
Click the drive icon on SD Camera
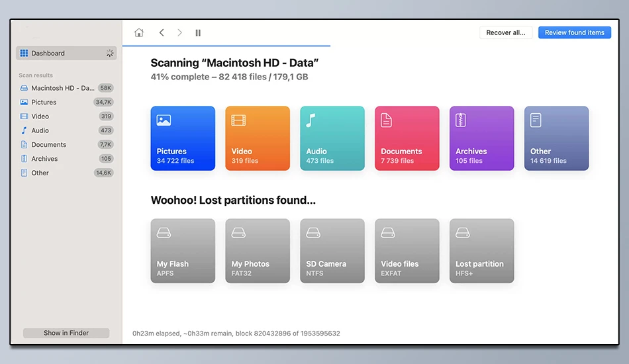(x=313, y=233)
